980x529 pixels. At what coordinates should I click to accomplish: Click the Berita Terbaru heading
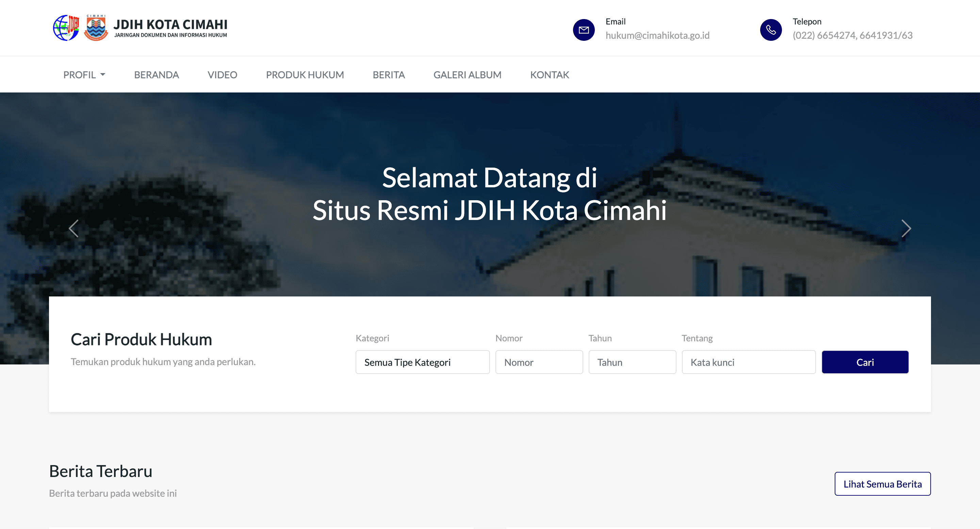[101, 471]
